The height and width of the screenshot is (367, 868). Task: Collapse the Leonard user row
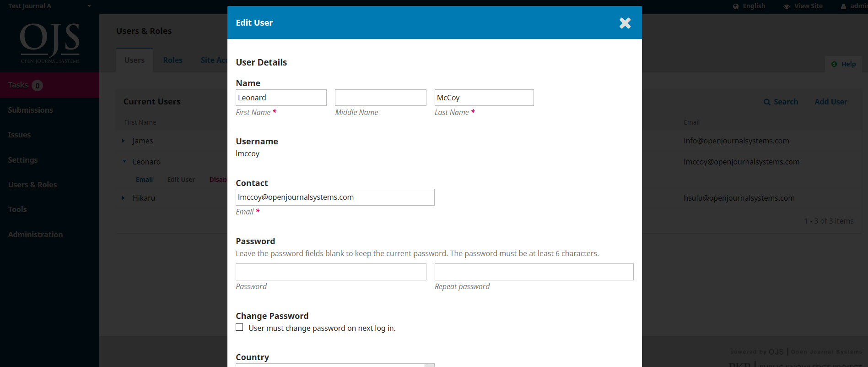pyautogui.click(x=124, y=162)
